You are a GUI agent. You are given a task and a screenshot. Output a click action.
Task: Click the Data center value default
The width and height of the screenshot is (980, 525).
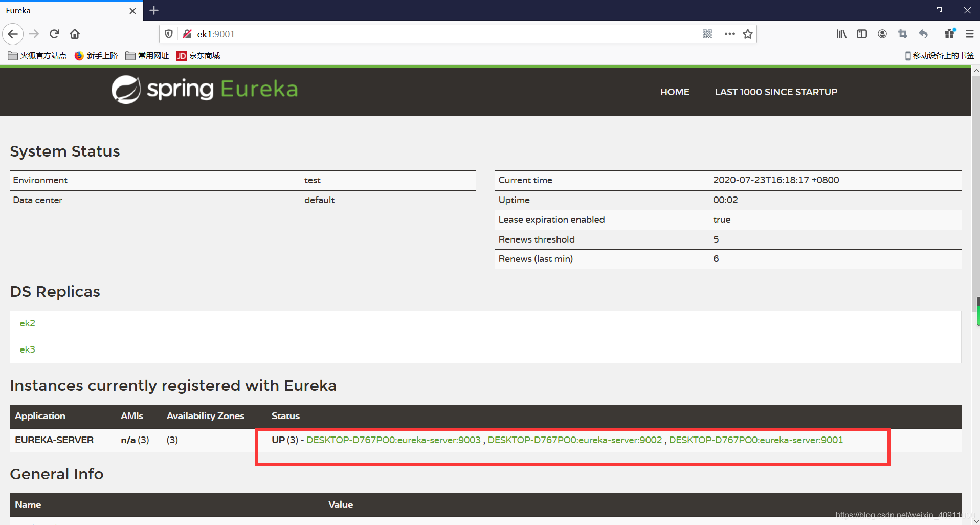[x=320, y=200]
